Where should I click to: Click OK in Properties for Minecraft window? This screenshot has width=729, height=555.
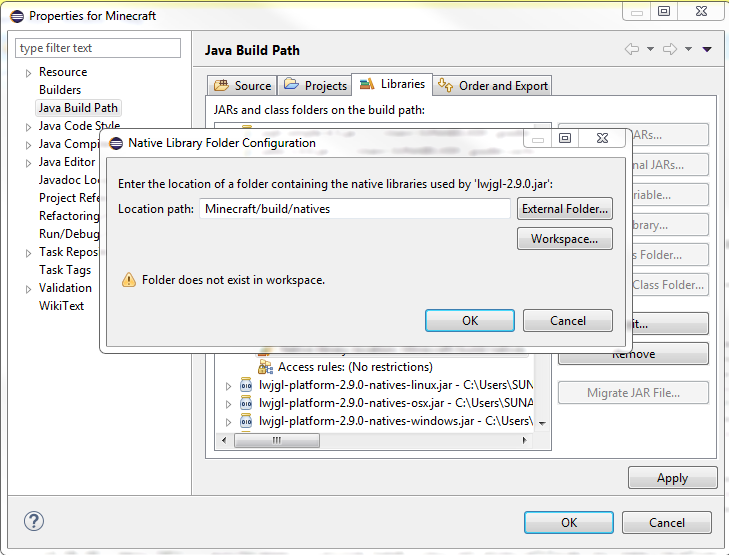(569, 522)
